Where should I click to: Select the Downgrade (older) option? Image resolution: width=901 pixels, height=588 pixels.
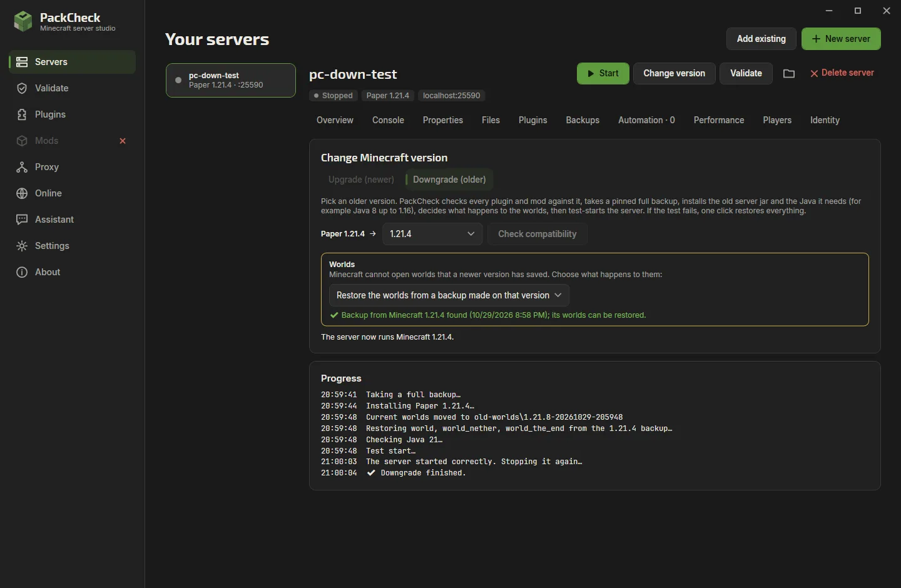point(449,180)
